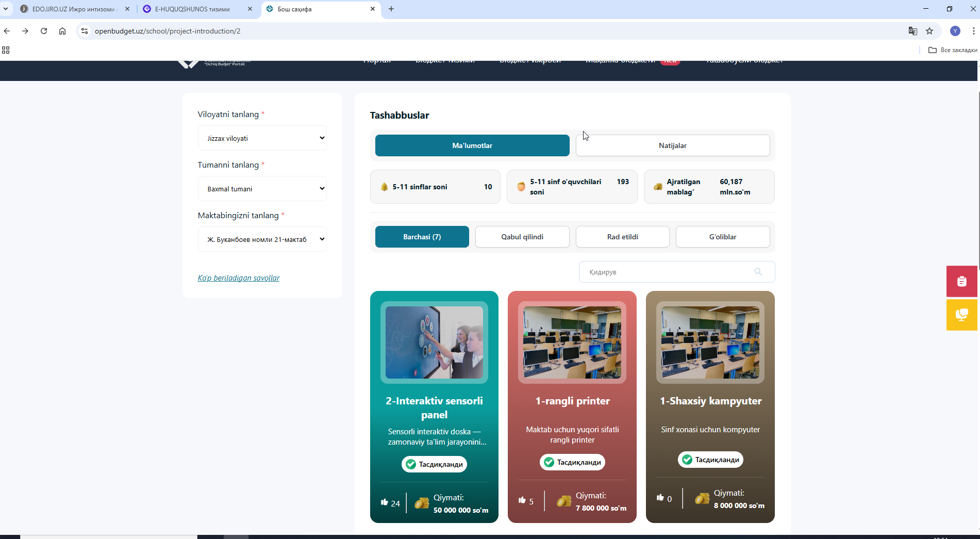Open the 1-rangli printer title
Viewport: 980px width, 539px height.
click(x=572, y=401)
